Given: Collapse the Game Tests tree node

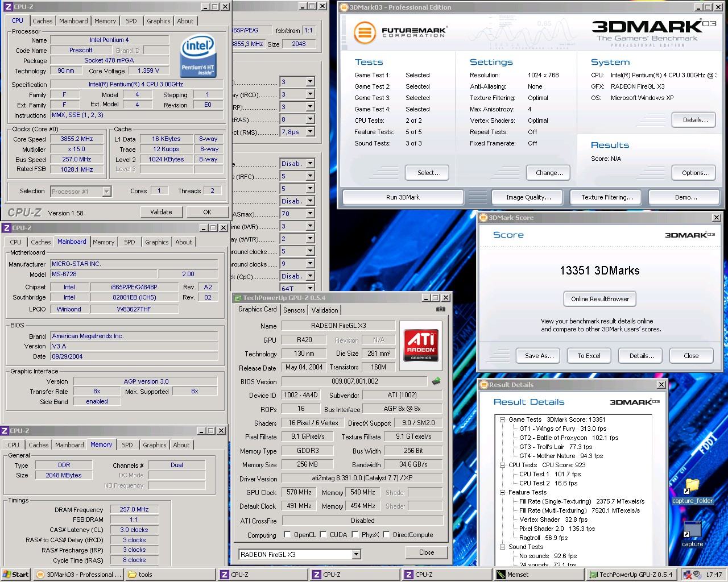Looking at the screenshot, I should pyautogui.click(x=502, y=419).
